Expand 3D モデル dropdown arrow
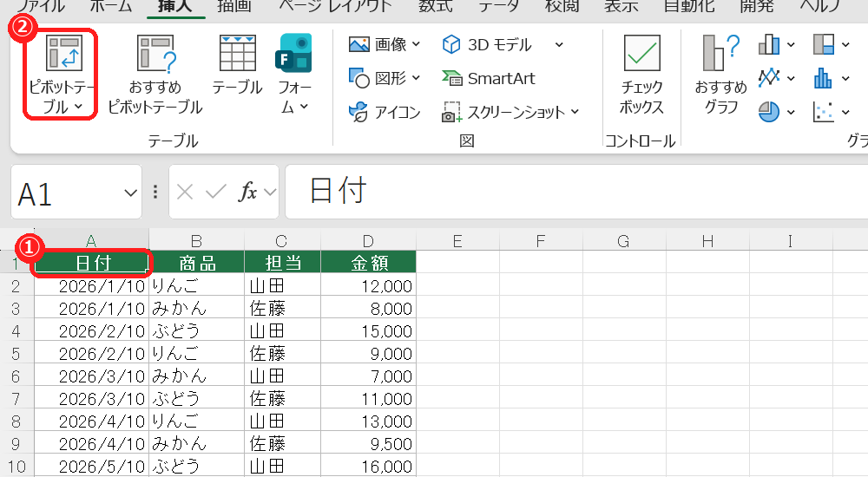Viewport: 868px width, 477px height. [559, 44]
